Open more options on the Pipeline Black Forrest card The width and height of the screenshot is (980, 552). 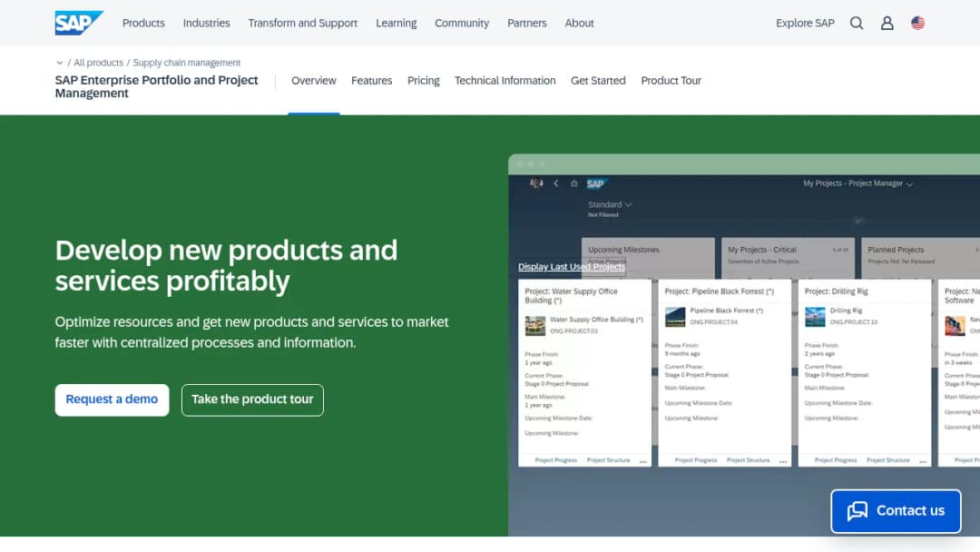pyautogui.click(x=782, y=460)
